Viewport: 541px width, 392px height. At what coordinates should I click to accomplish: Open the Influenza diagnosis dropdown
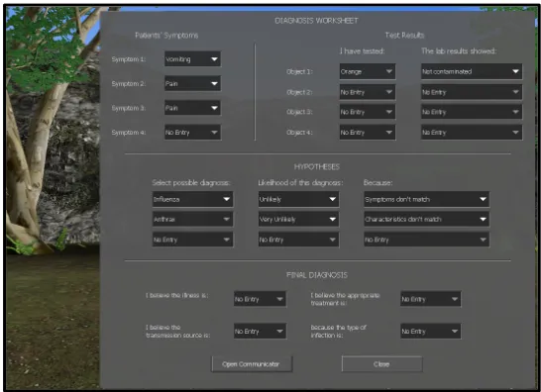point(192,199)
